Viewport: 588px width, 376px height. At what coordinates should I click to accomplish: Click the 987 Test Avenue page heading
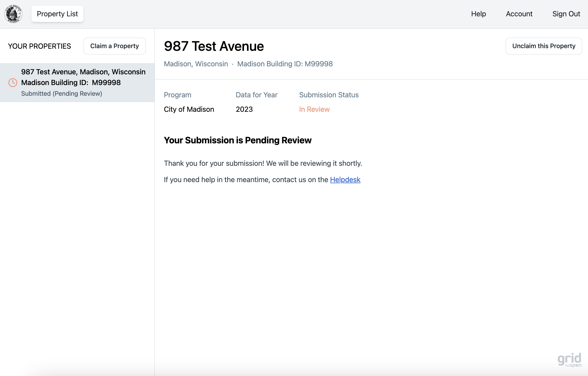214,46
